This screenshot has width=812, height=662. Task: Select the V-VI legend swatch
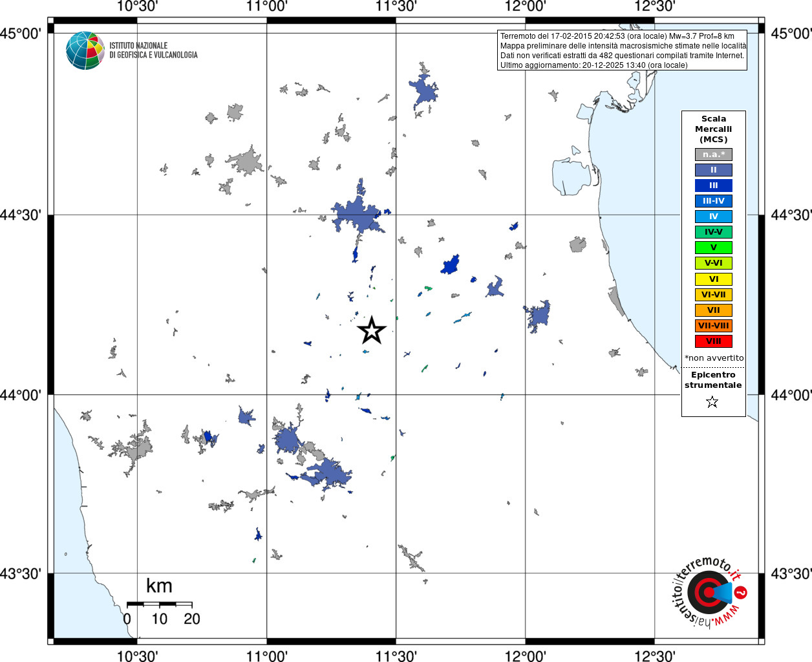[x=714, y=263]
